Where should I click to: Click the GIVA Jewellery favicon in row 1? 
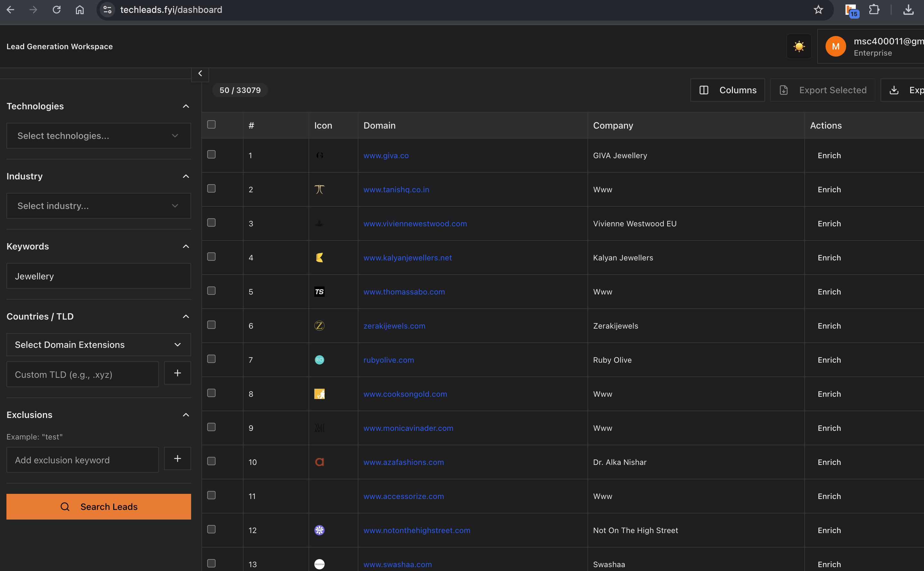(319, 155)
